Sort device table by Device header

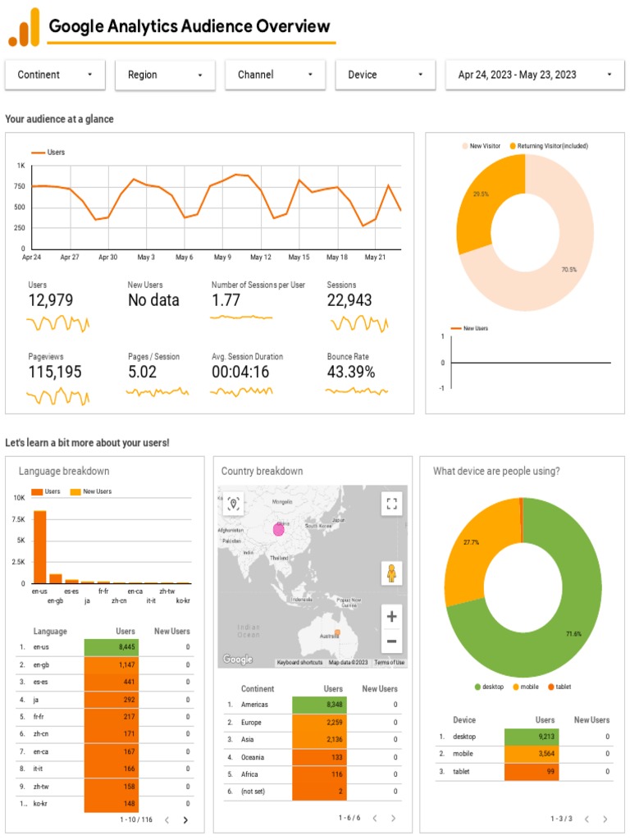coord(464,720)
